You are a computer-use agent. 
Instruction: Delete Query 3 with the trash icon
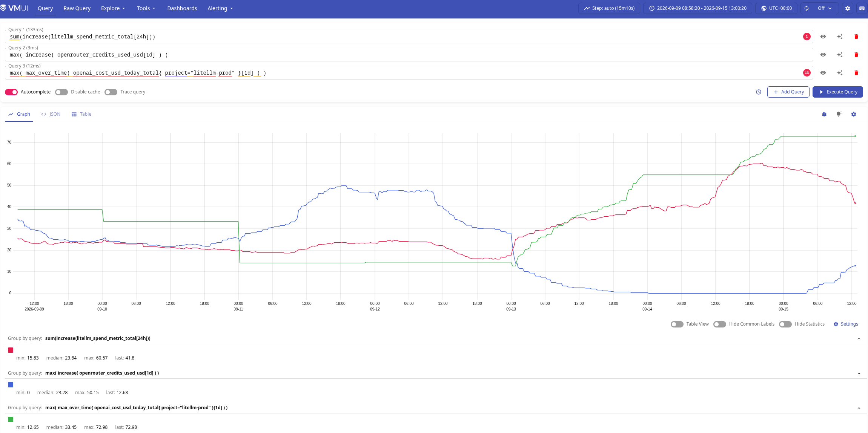click(x=856, y=73)
